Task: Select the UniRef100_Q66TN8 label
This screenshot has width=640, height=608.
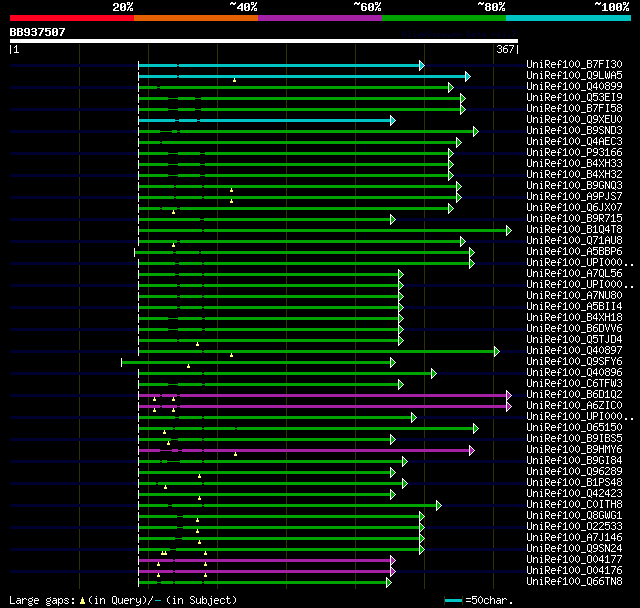Action: (574, 582)
